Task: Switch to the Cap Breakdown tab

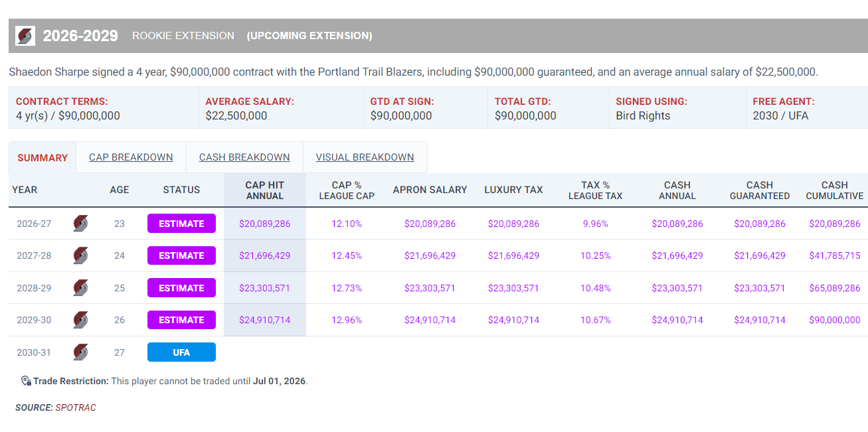Action: tap(131, 157)
